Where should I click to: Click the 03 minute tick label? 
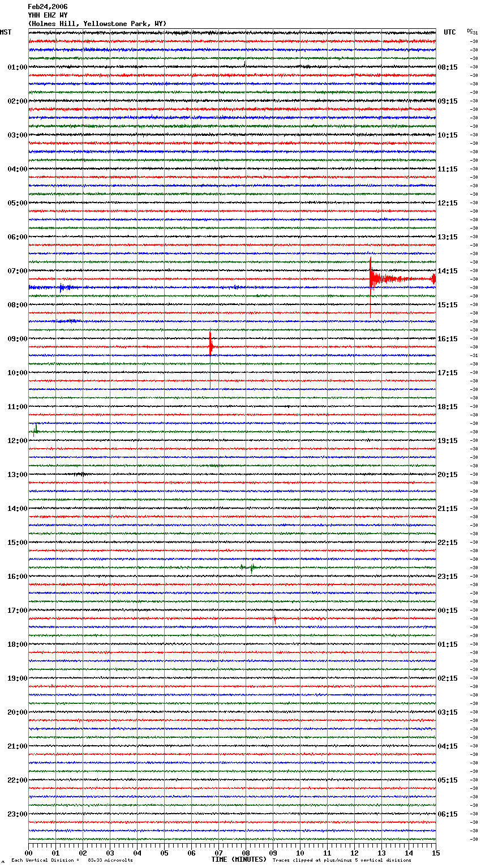click(x=110, y=853)
